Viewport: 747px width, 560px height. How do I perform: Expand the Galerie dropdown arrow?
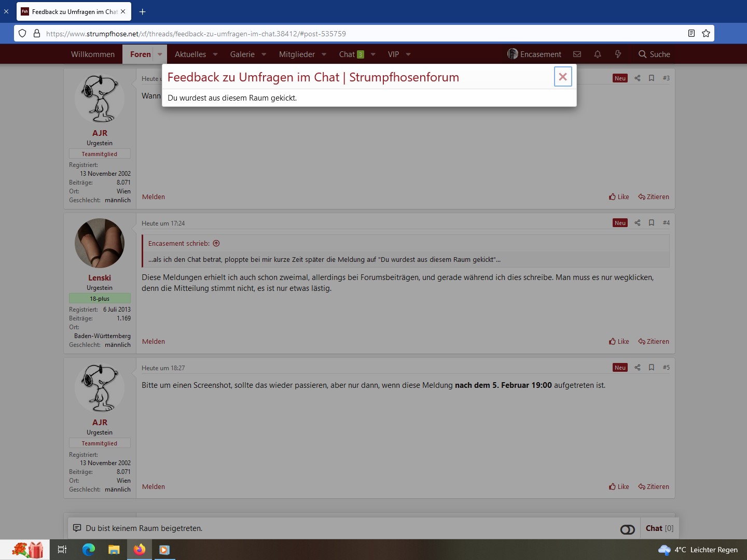(x=264, y=54)
